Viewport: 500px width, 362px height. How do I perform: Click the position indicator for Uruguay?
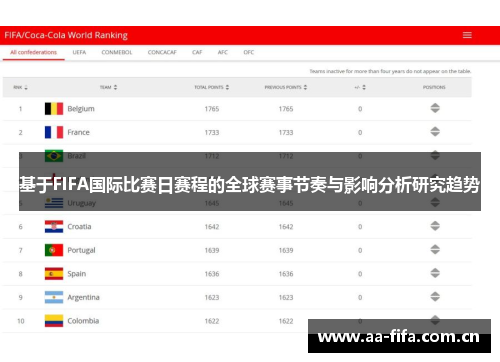click(435, 202)
